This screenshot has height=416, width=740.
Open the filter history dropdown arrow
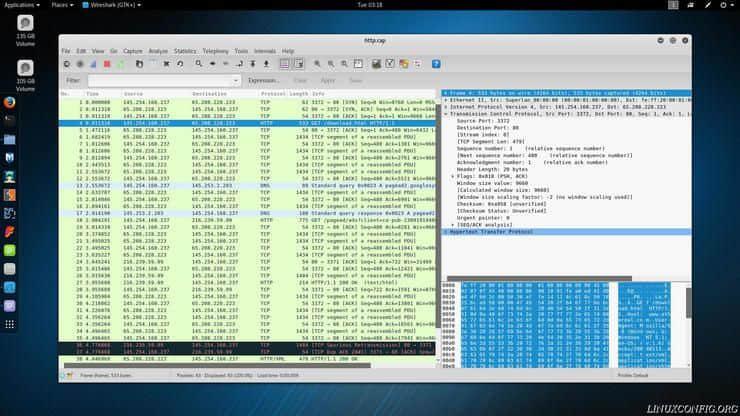pyautogui.click(x=236, y=80)
